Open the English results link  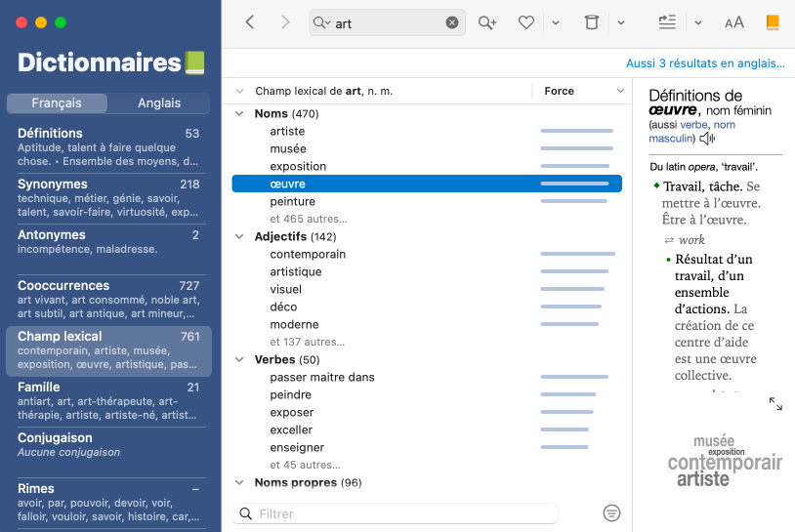point(705,63)
